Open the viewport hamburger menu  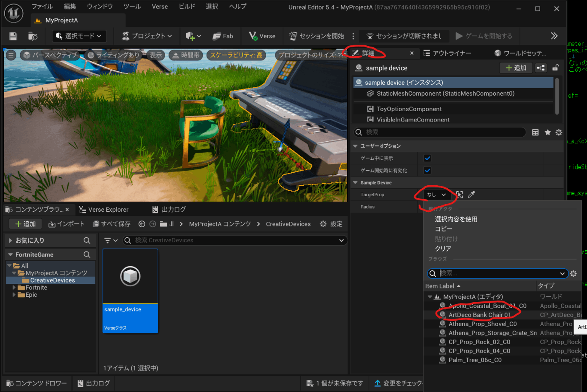click(x=11, y=55)
